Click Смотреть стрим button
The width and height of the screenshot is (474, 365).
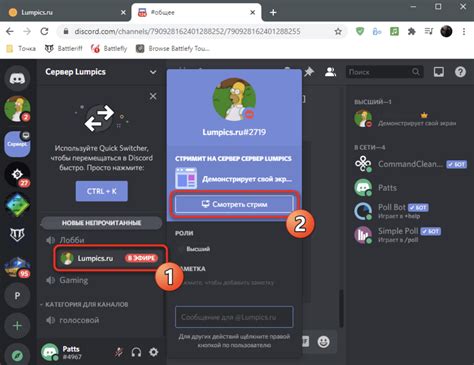coord(234,204)
